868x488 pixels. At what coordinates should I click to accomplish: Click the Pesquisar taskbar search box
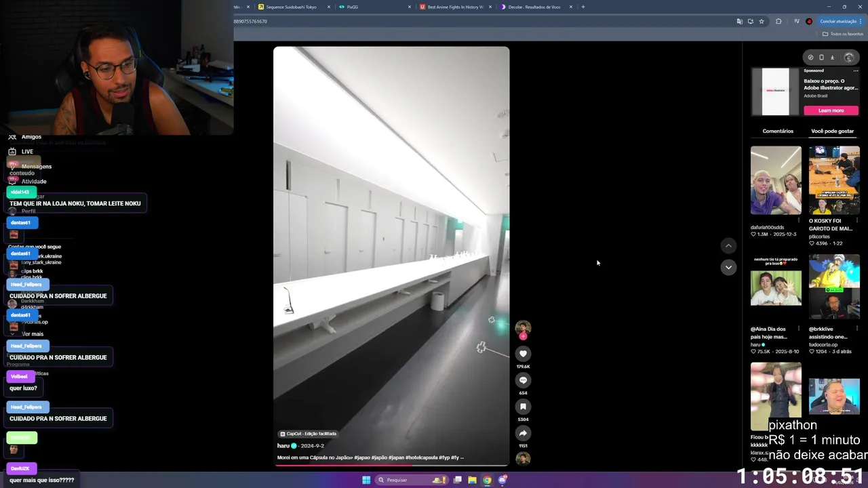pos(411,480)
